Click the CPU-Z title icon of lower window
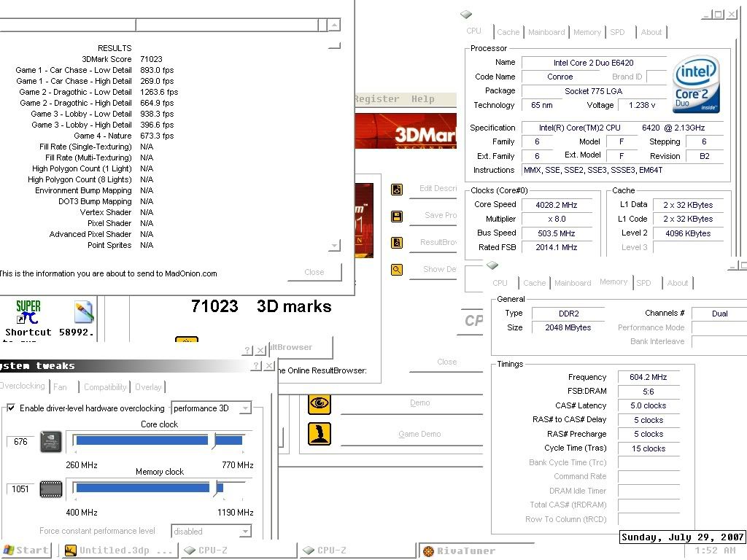The image size is (747, 560). 492,265
